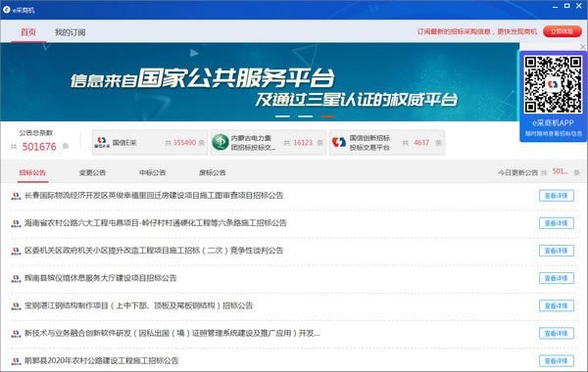Click source icon beside 长春国际物流 row
The image size is (588, 372).
click(16, 196)
